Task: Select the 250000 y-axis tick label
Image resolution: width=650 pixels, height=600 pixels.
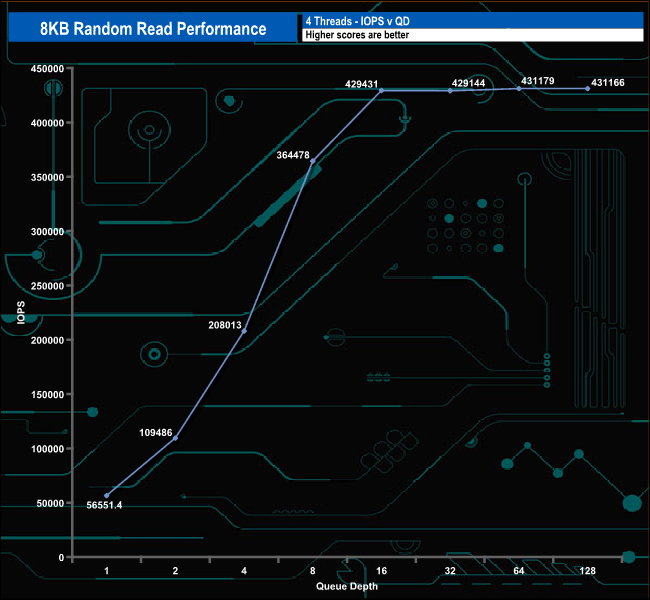Action: (x=46, y=286)
